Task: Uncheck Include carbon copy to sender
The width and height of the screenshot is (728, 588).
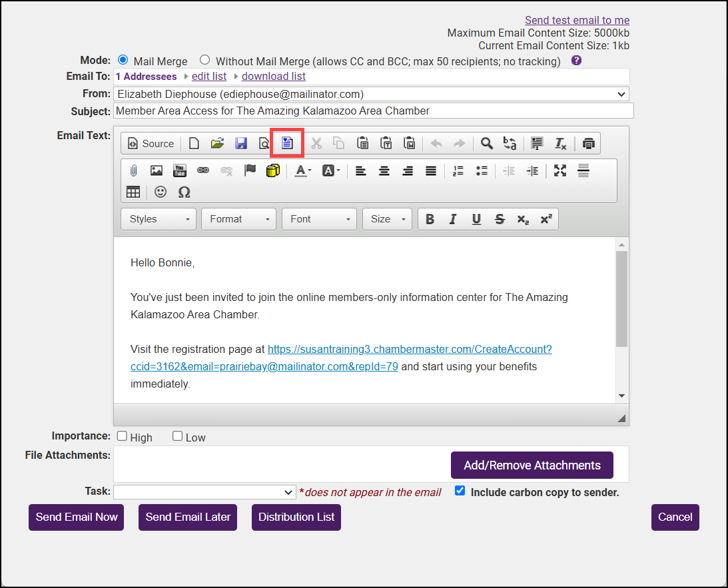Action: 460,491
